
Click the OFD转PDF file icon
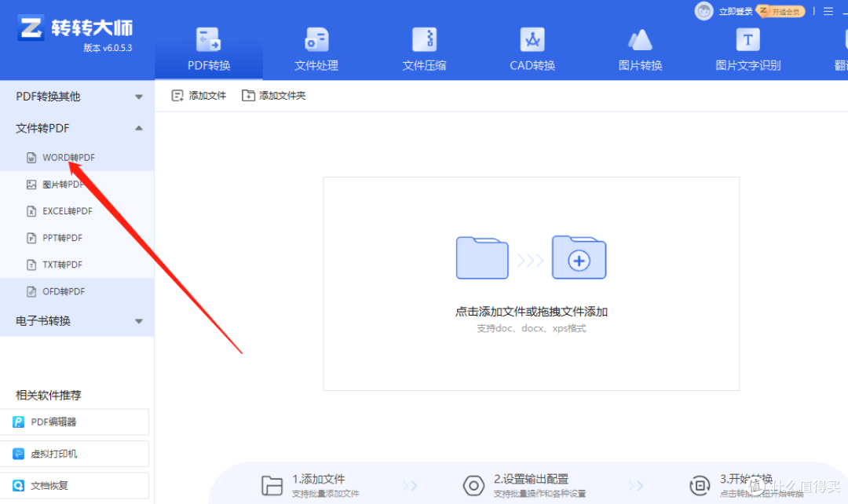31,291
